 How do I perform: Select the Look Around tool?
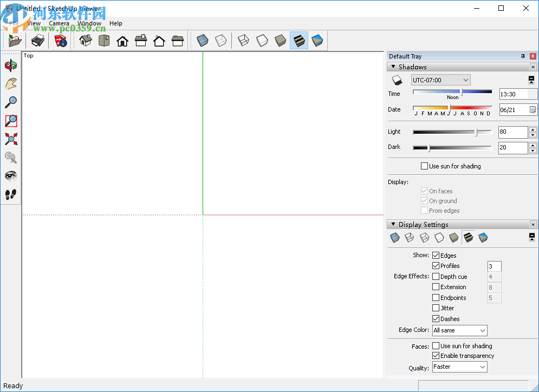coord(11,175)
